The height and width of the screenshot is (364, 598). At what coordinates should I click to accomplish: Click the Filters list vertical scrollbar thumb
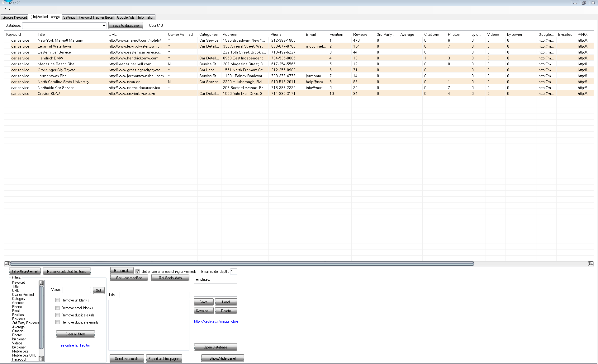41,317
